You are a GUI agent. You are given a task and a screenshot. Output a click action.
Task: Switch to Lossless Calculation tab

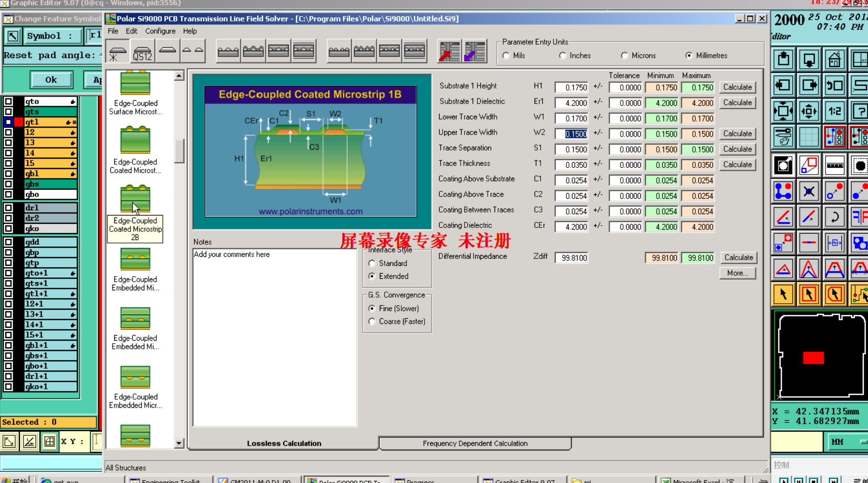(284, 443)
